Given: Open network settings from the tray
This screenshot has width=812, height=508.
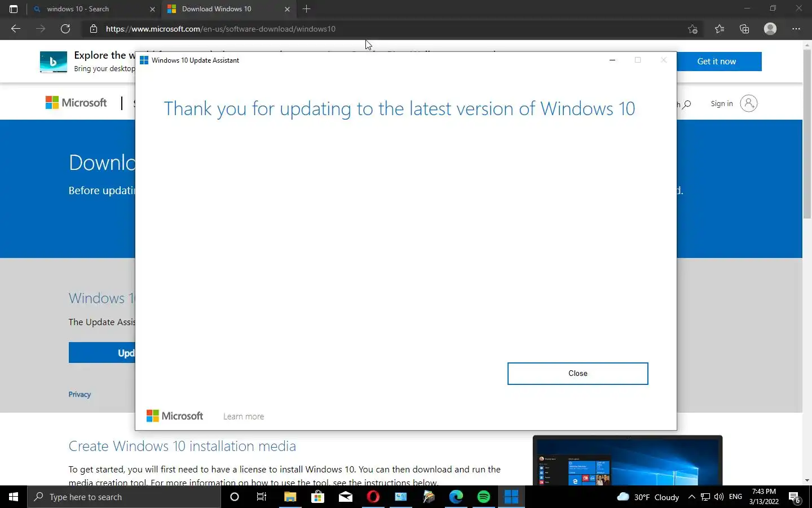Looking at the screenshot, I should click(705, 497).
